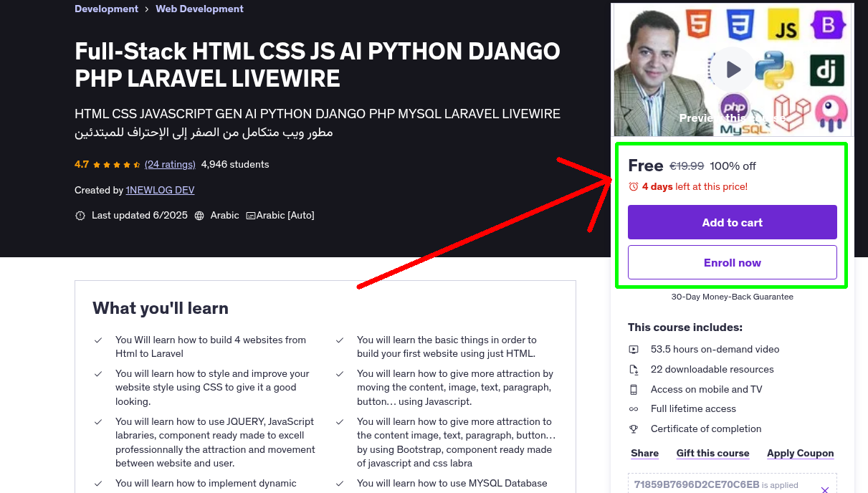The width and height of the screenshot is (868, 493).
Task: Click the breadcrumb chevron separator
Action: click(x=147, y=9)
